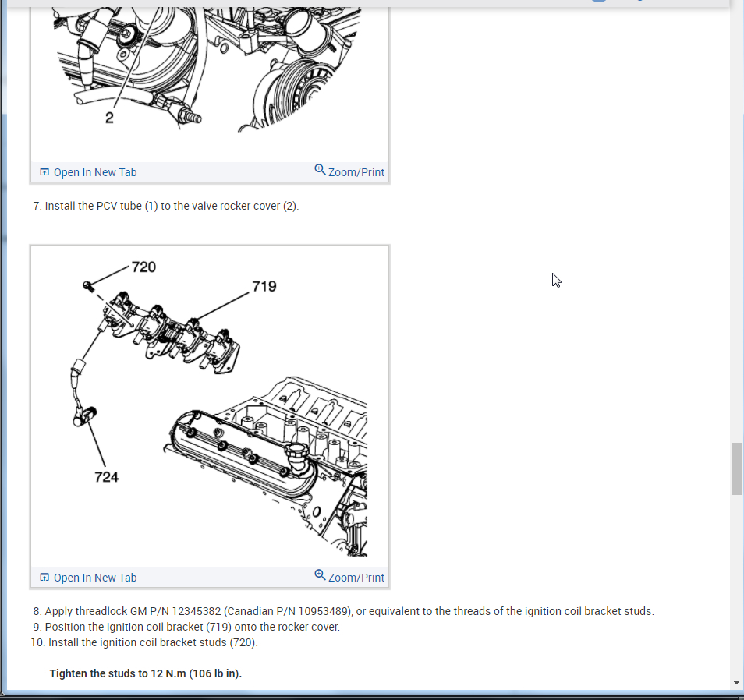Zoom/Print the ignition coil bracket diagram

click(349, 577)
